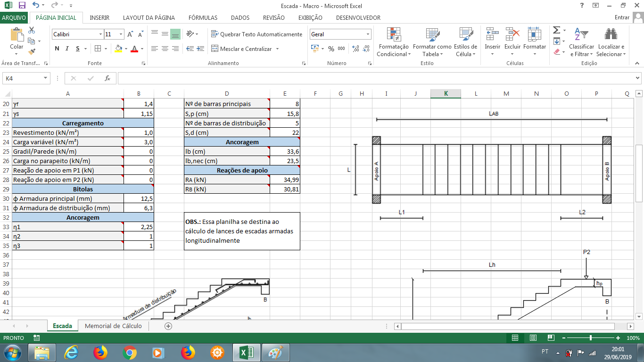The image size is (644, 362).
Task: Switch to the FÓRMULAS ribbon tab
Action: coord(203,17)
